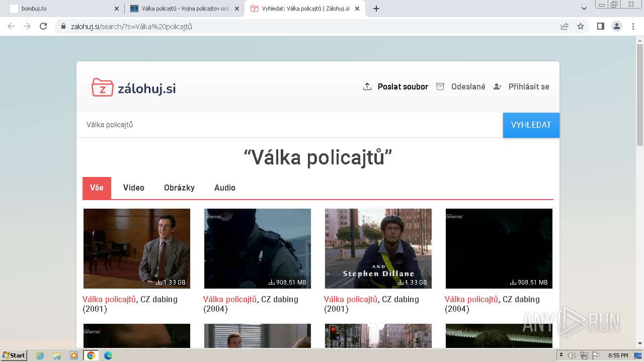Click the Přihlásit se link

pos(529,86)
